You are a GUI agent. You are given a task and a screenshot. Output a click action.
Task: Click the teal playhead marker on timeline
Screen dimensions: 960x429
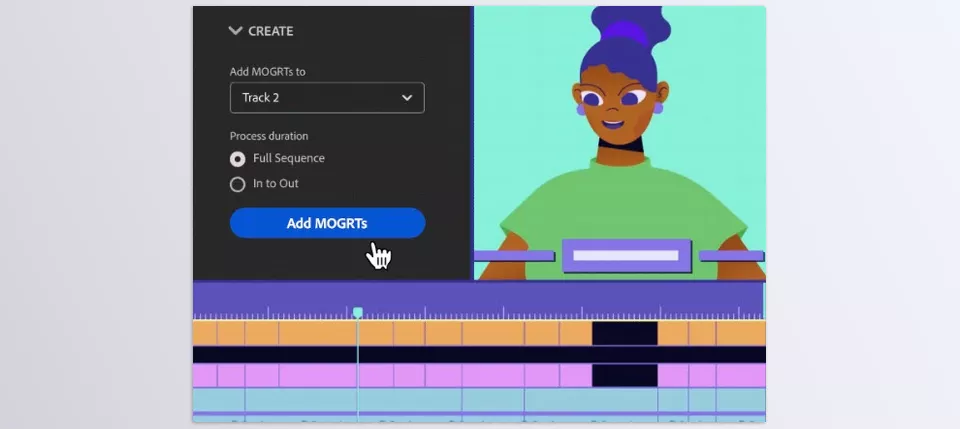(x=358, y=313)
